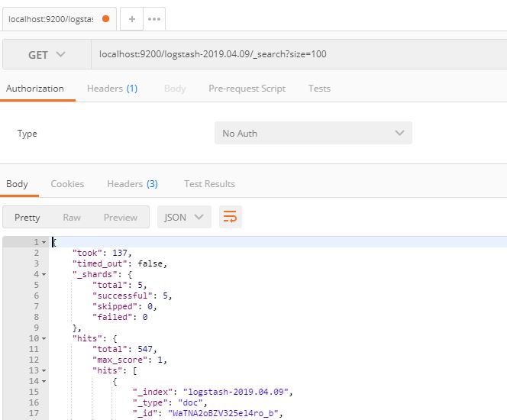The image size is (507, 420).
Task: Collapse the first hit object at line 14
Action: click(x=44, y=381)
